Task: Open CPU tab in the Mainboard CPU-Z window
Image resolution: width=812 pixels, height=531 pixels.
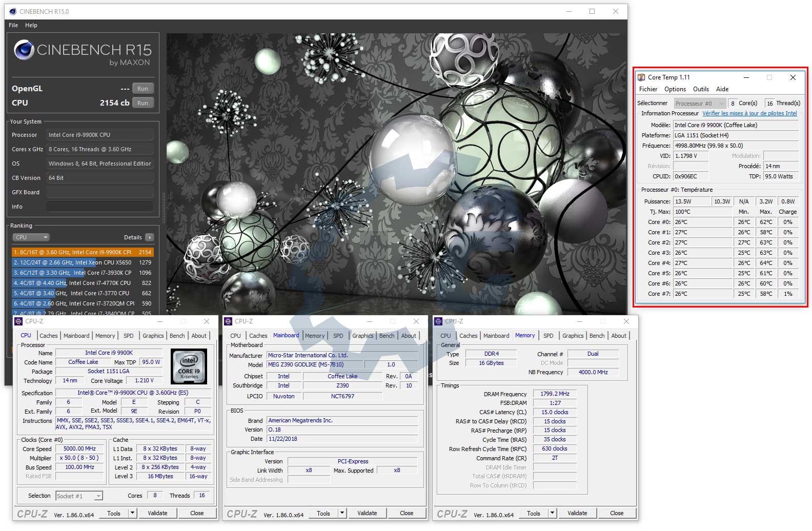Action: 235,336
